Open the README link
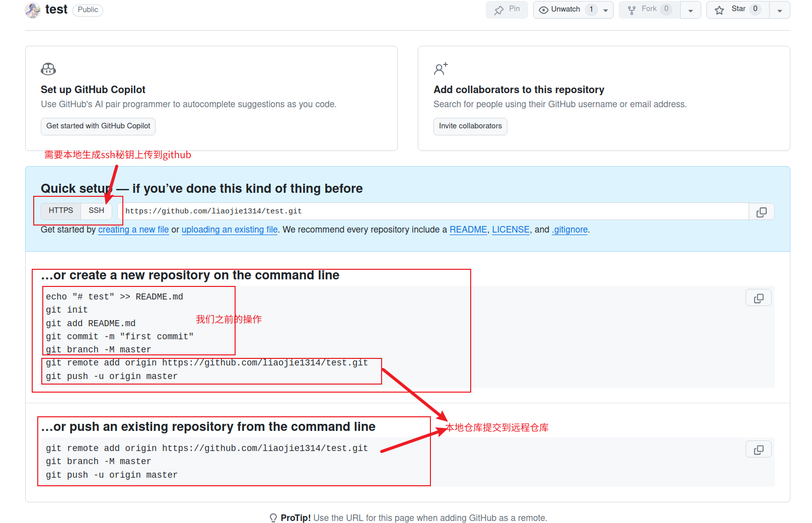The image size is (812, 523). (x=468, y=230)
